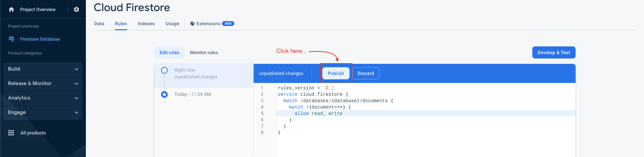Click the Publish button

(x=336, y=73)
